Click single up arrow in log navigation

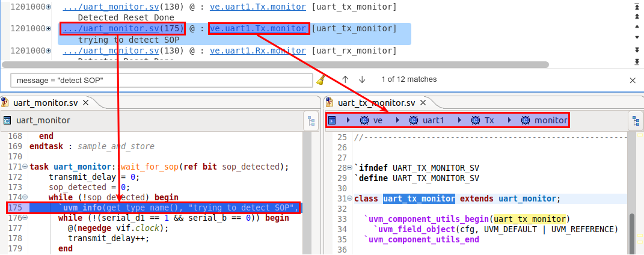[637, 28]
